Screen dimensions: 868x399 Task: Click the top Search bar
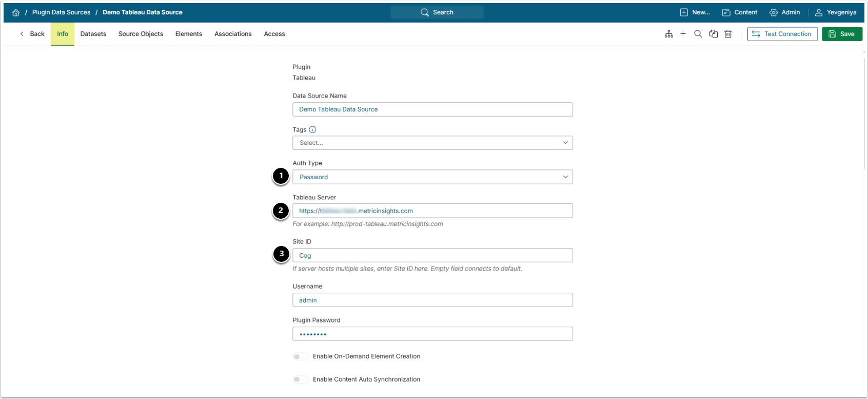tap(437, 12)
